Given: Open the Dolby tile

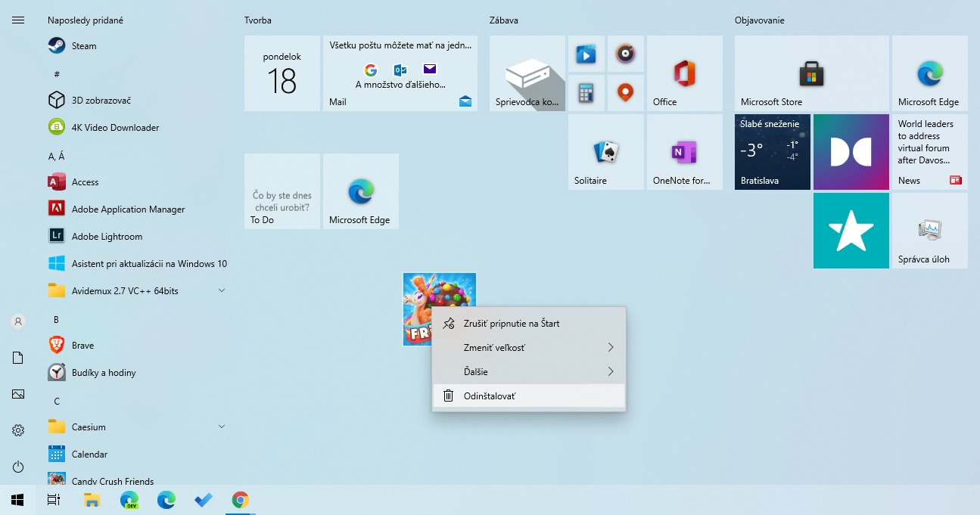Looking at the screenshot, I should click(851, 152).
